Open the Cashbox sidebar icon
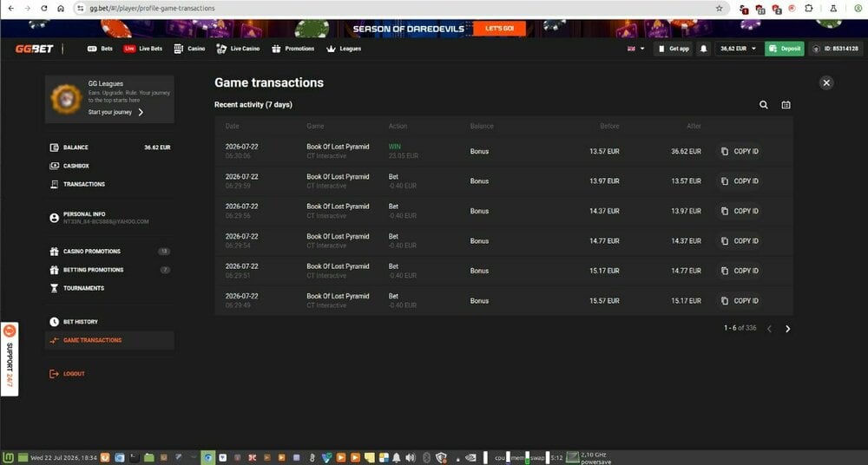The width and height of the screenshot is (868, 465). 54,166
